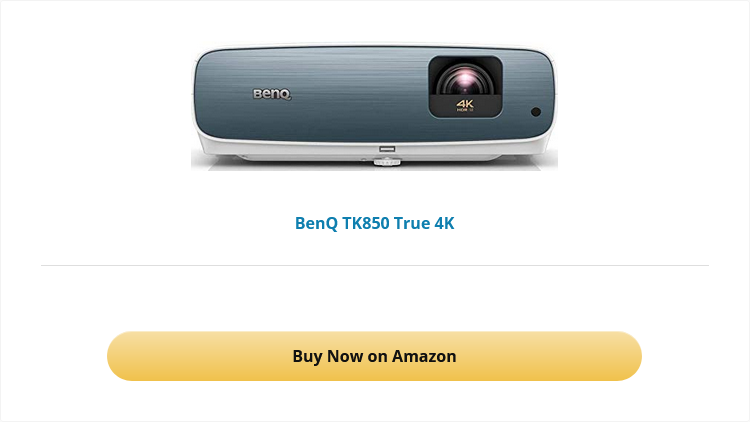Viewport: 750px width, 422px height.
Task: Click the horizontal divider below the title
Action: (x=375, y=265)
